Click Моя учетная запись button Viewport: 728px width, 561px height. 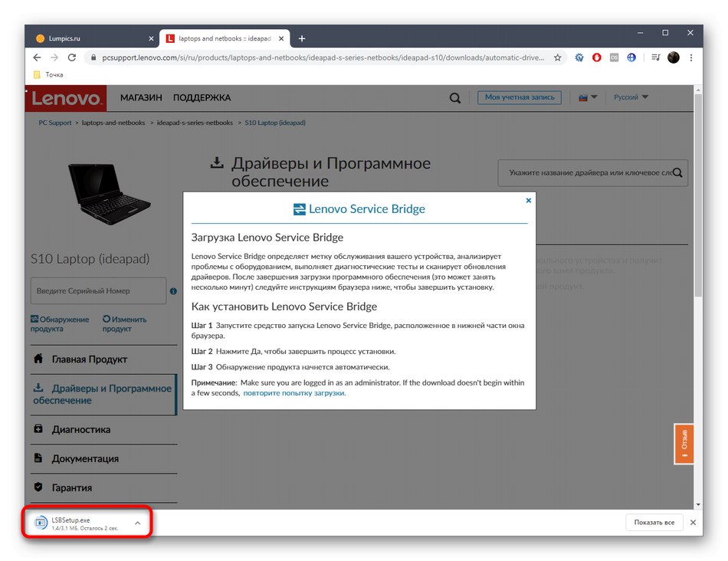(x=520, y=97)
